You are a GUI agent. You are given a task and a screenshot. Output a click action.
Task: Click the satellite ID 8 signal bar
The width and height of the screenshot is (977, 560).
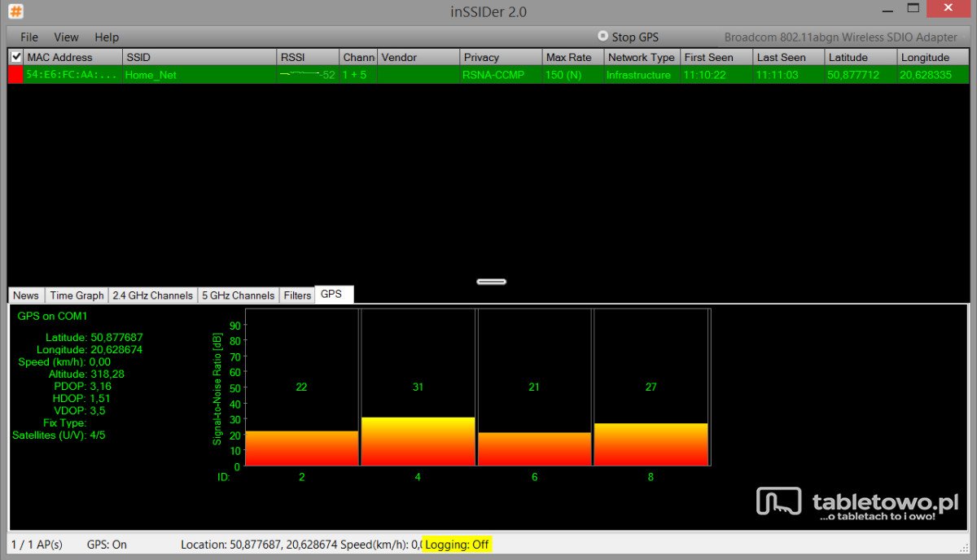pos(651,445)
